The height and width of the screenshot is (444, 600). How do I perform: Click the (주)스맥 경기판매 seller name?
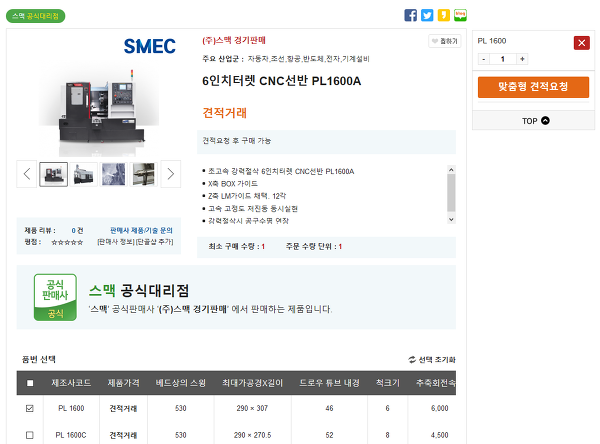234,41
